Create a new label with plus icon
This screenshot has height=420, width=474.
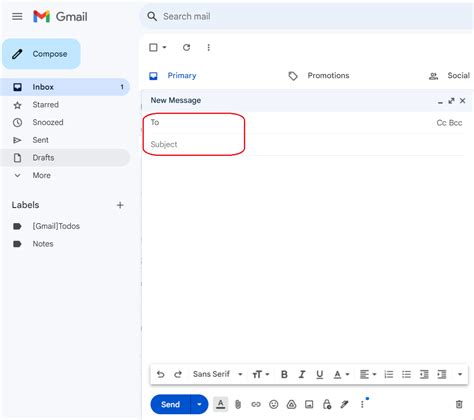120,205
